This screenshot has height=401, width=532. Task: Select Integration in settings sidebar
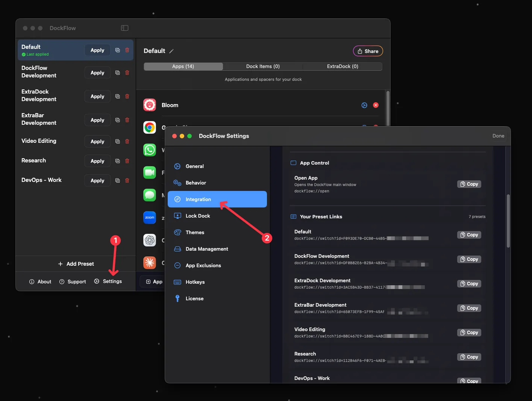point(217,199)
